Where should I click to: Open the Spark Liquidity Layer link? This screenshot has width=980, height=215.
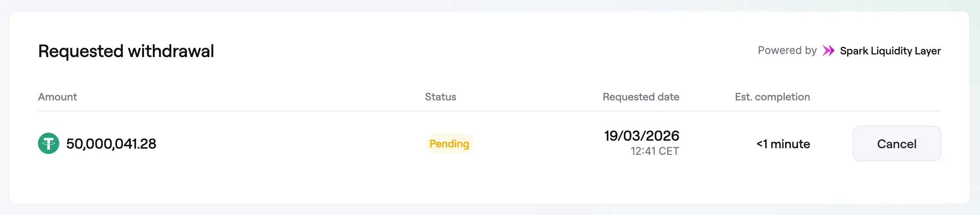click(890, 51)
